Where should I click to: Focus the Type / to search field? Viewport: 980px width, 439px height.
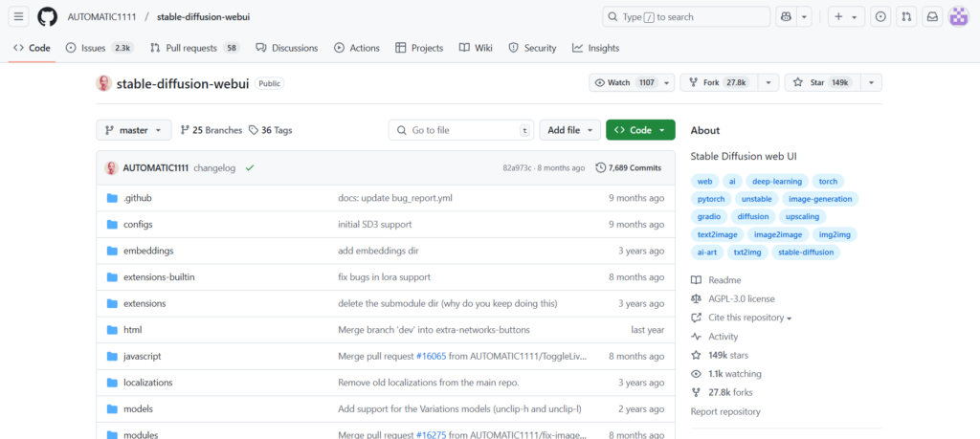(x=686, y=17)
